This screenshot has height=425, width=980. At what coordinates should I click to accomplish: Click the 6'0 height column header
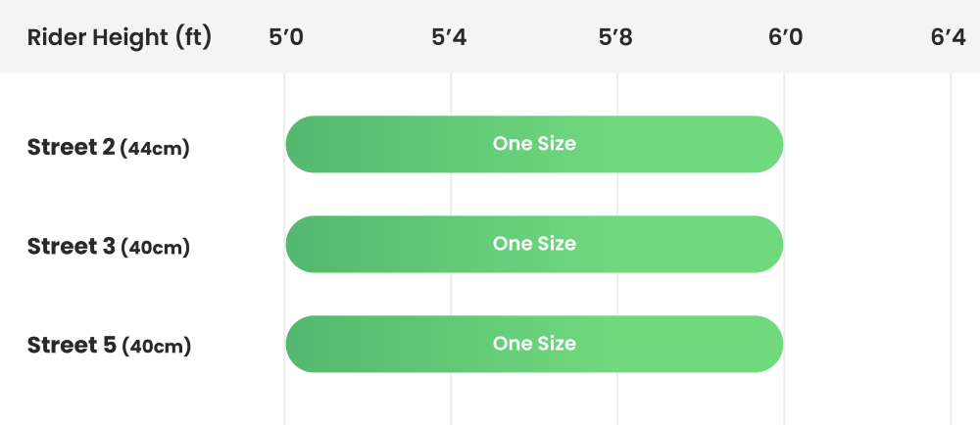pyautogui.click(x=785, y=38)
